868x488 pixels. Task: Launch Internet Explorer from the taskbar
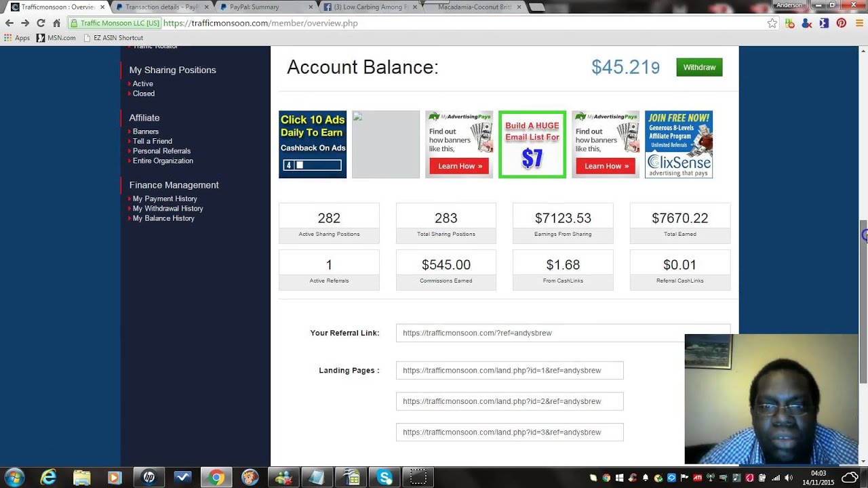click(x=48, y=477)
